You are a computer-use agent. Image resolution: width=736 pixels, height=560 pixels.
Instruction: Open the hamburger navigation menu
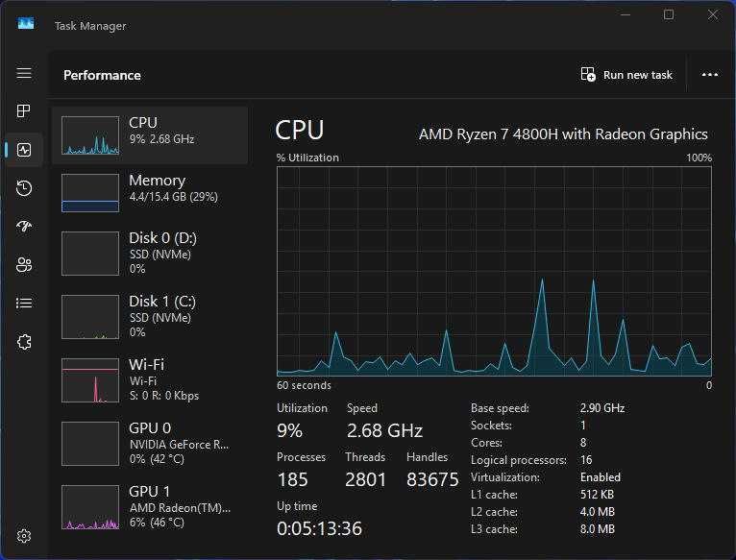[24, 74]
